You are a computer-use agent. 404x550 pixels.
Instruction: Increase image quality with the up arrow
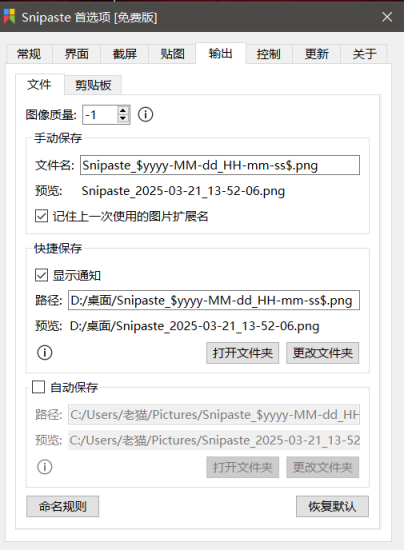click(123, 110)
